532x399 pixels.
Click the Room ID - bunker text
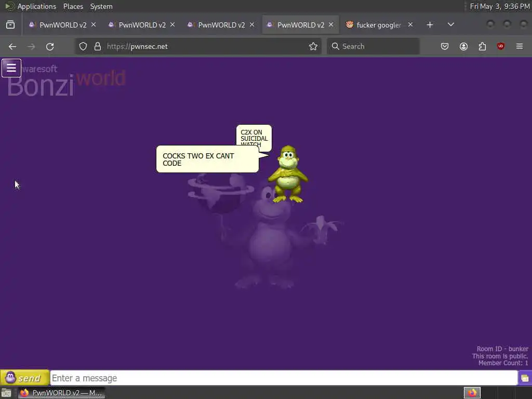[502, 349]
